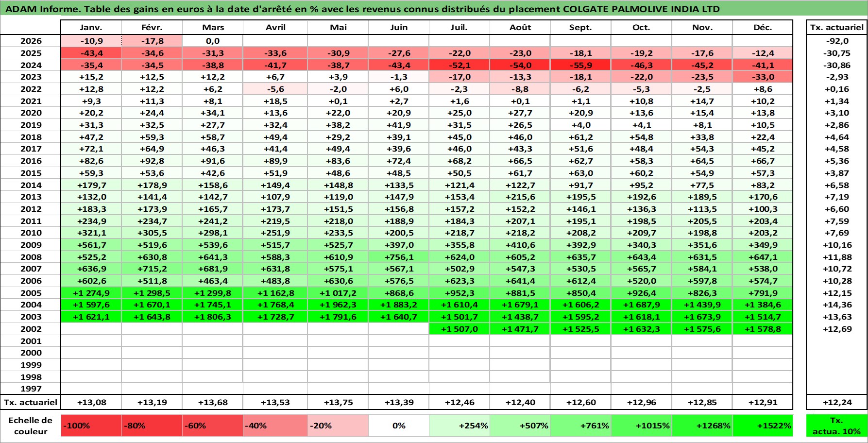
Task: Select the 0% color scale cell
Action: pos(399,426)
